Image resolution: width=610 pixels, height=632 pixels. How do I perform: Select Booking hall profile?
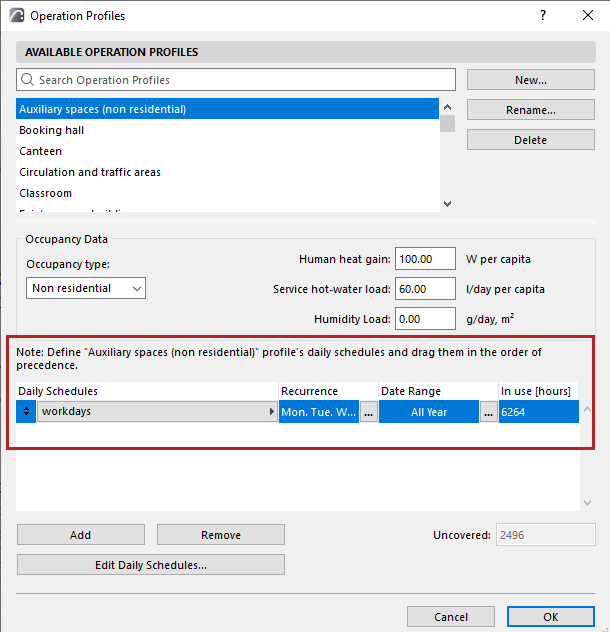(51, 130)
